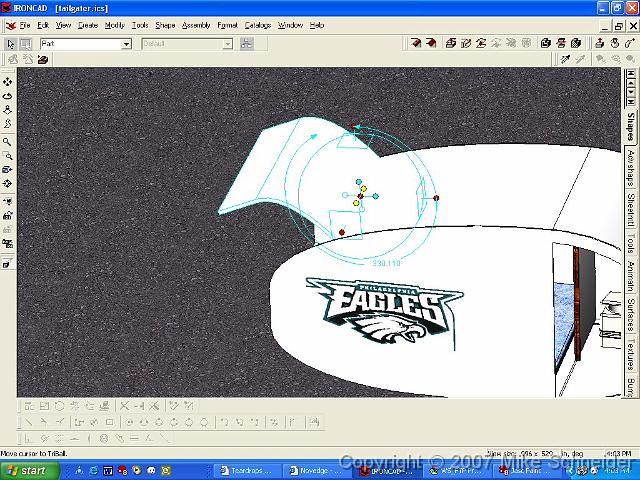
Task: Click the TriBall top outer red handle
Action: pos(354,127)
